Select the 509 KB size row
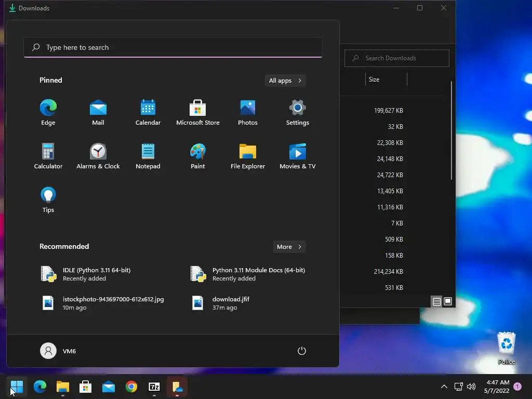Screen dimensions: 532x399 [394, 240]
